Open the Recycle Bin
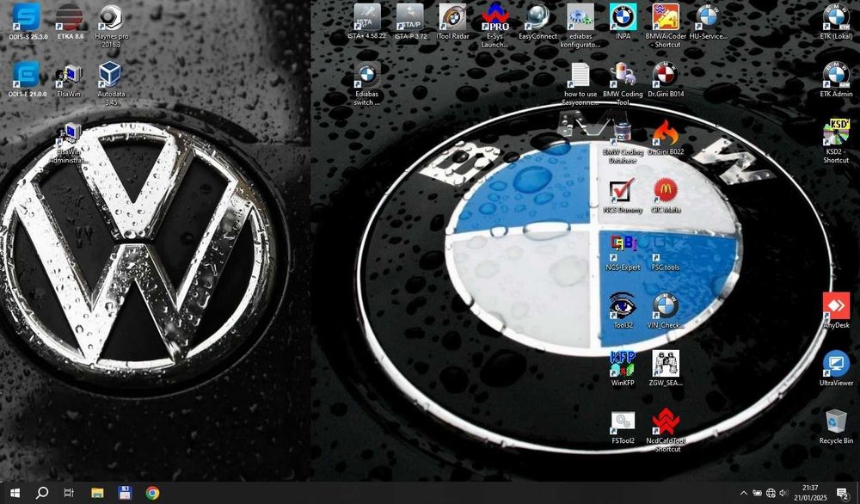 (x=837, y=421)
